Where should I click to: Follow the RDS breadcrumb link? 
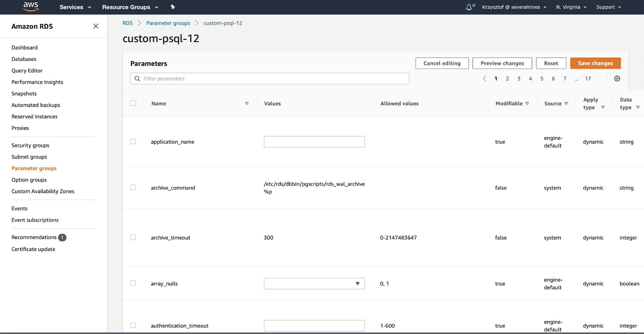128,23
